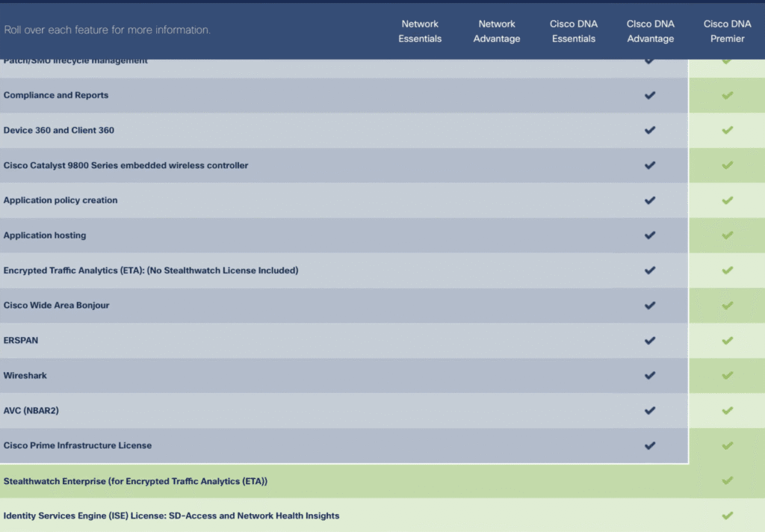Choose the Cisco DNA Advantage column header
The image size is (765, 532).
click(650, 31)
